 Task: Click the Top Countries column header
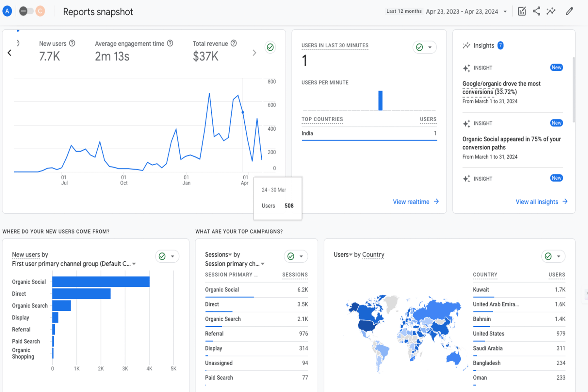point(322,119)
